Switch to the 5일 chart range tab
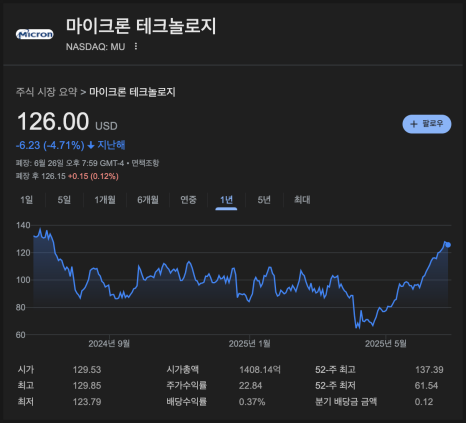This screenshot has width=466, height=423. pyautogui.click(x=64, y=200)
